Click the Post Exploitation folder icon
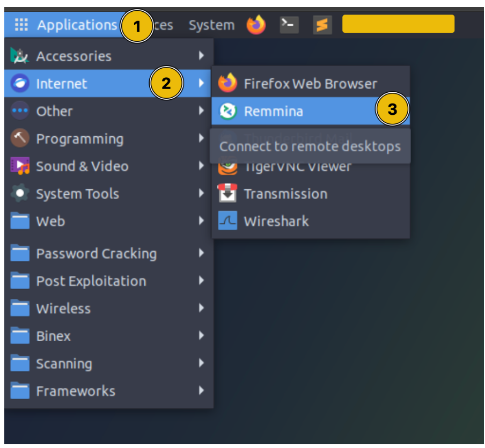 pyautogui.click(x=20, y=280)
